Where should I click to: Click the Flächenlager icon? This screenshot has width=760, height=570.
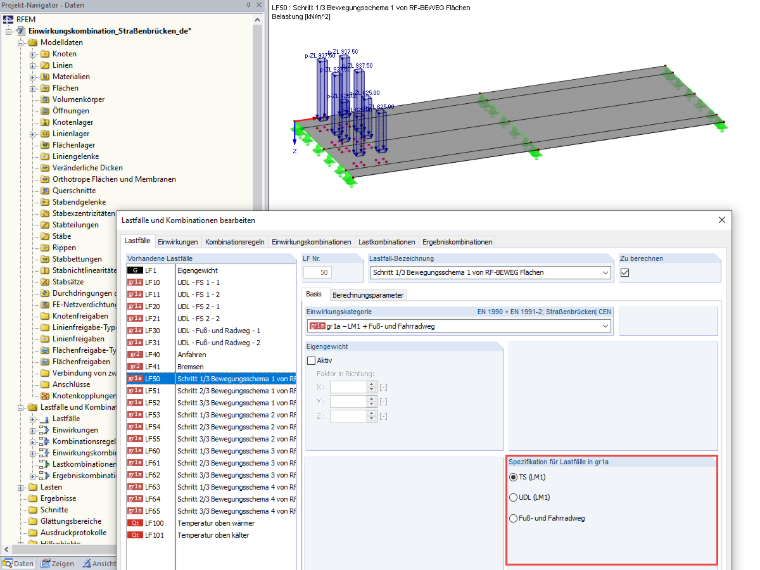click(45, 145)
